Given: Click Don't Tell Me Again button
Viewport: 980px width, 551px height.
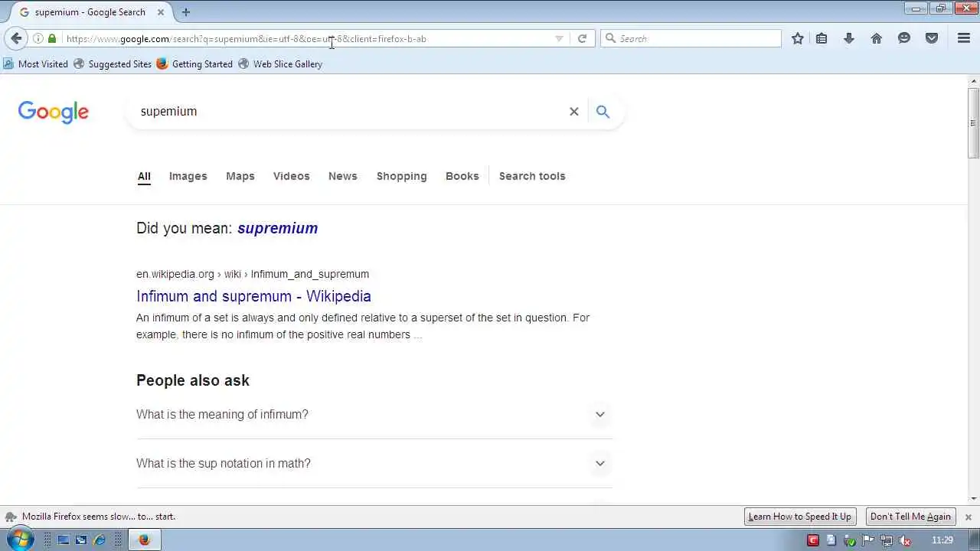Looking at the screenshot, I should coord(910,517).
